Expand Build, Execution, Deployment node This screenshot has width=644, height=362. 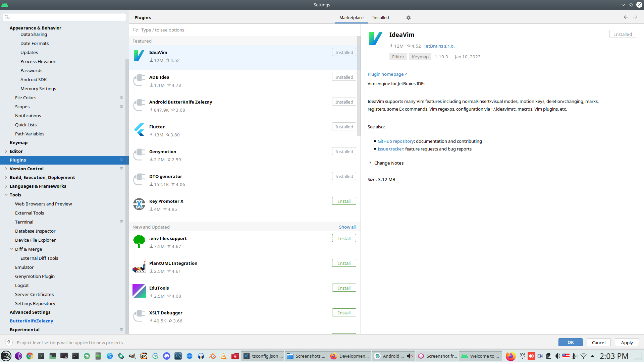6,177
